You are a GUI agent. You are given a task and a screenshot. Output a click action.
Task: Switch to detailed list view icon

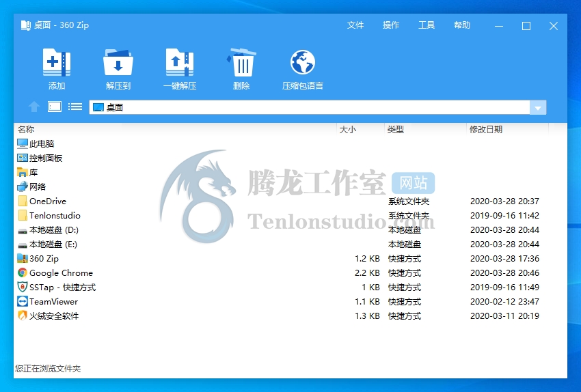(x=75, y=107)
